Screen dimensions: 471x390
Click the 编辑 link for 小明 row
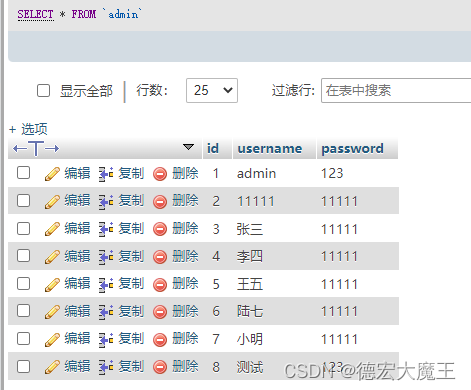tap(77, 339)
